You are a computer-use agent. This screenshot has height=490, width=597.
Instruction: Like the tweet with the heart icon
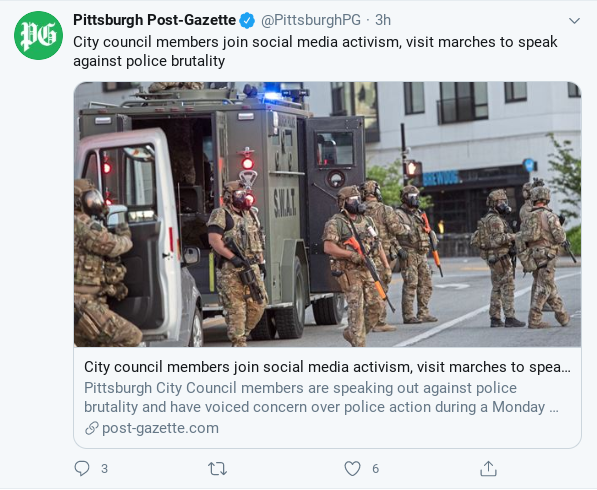352,469
